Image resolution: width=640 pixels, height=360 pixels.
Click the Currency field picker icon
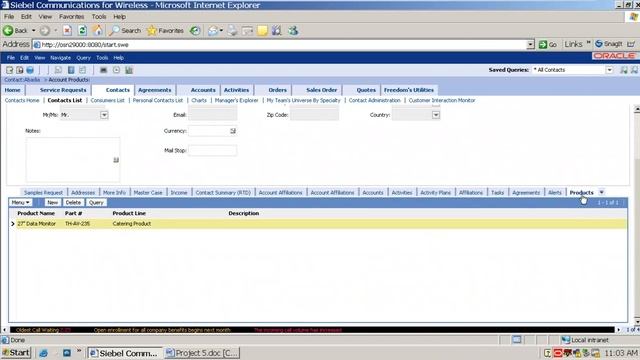click(233, 131)
